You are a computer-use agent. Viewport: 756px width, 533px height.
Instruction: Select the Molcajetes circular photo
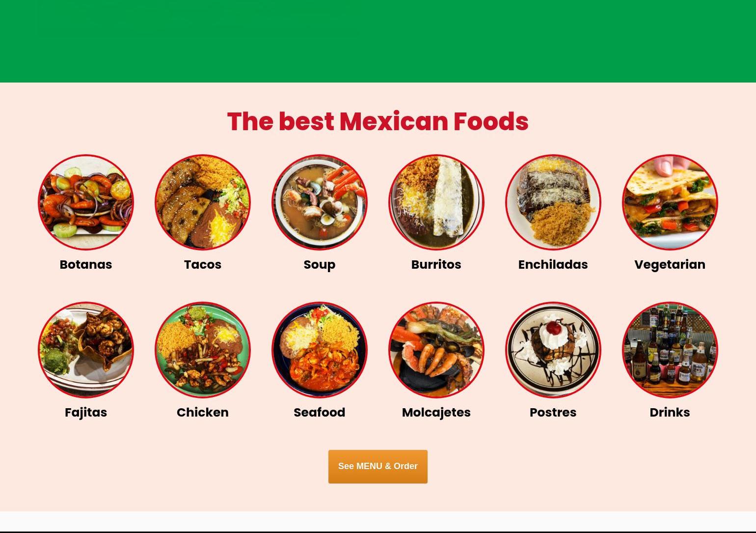pos(436,350)
